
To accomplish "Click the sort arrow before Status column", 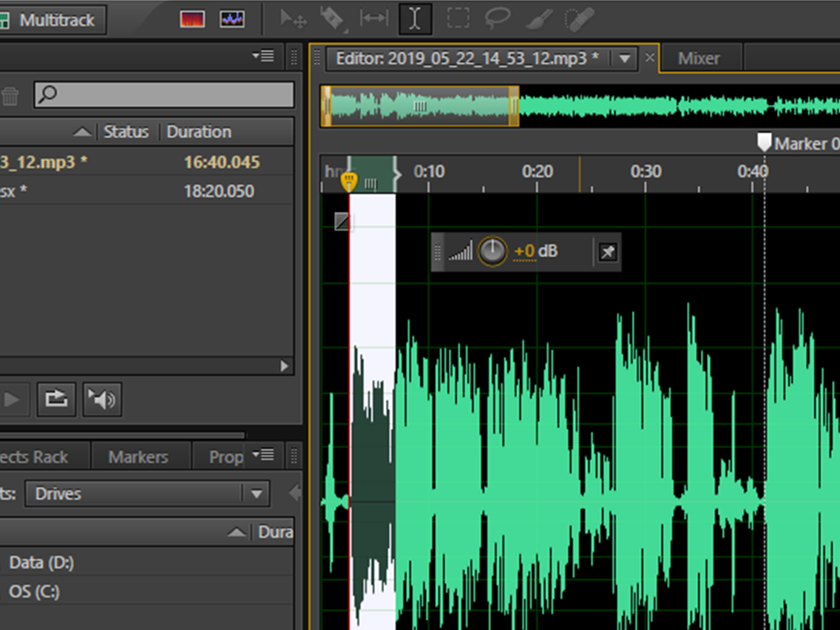I will (82, 132).
